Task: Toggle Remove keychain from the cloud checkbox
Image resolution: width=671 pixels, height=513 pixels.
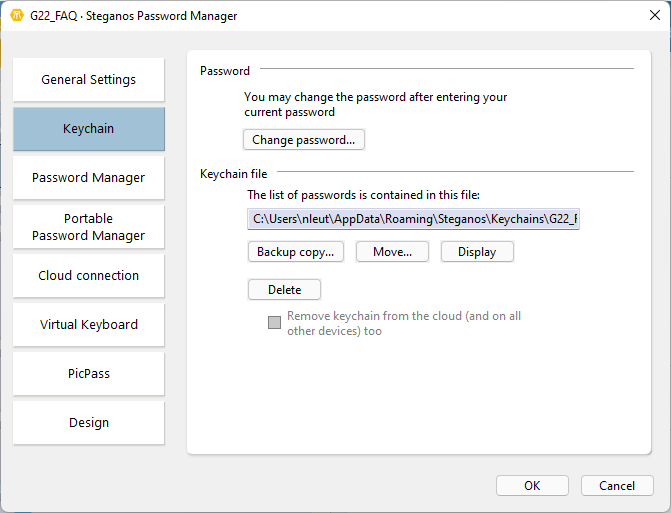Action: coord(274,323)
